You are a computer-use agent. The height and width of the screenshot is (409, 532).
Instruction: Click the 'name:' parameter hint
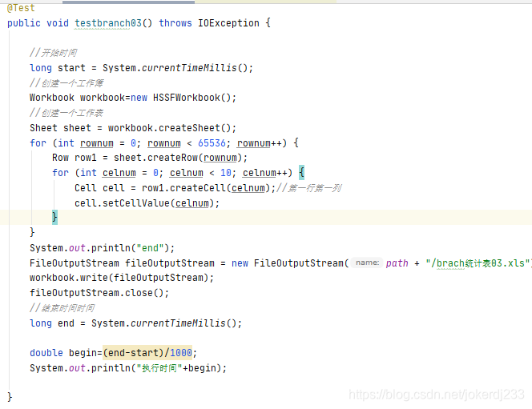[367, 263]
